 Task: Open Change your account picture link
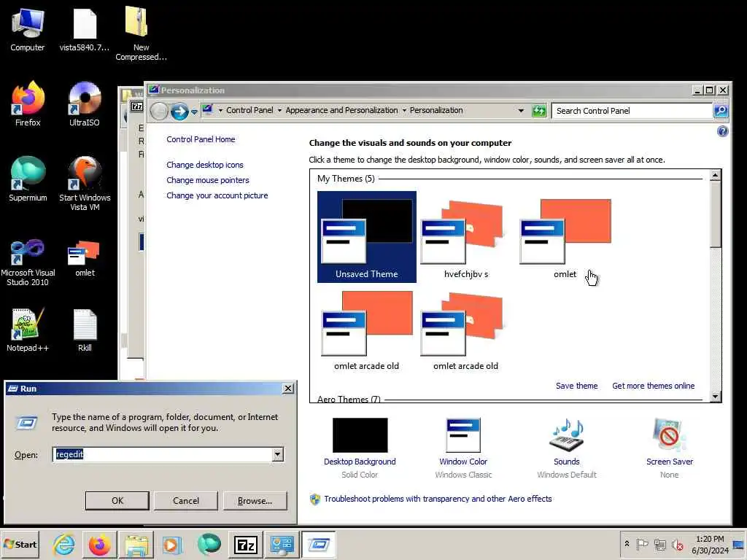tap(217, 195)
